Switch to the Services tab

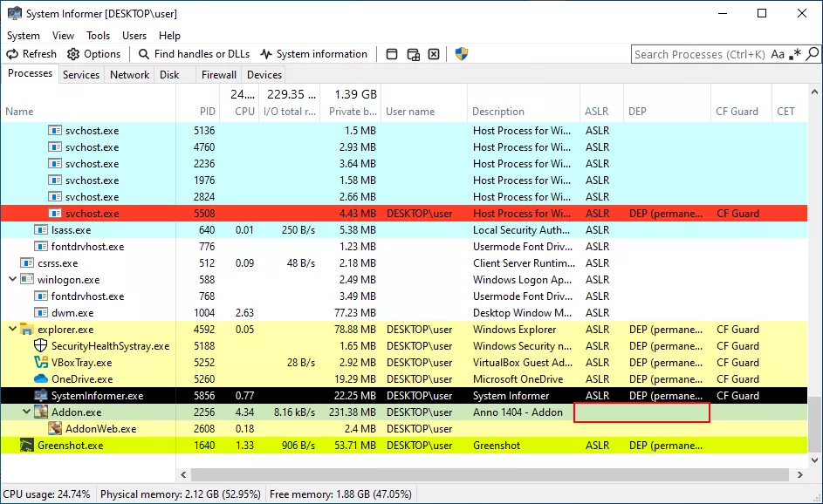(x=81, y=75)
